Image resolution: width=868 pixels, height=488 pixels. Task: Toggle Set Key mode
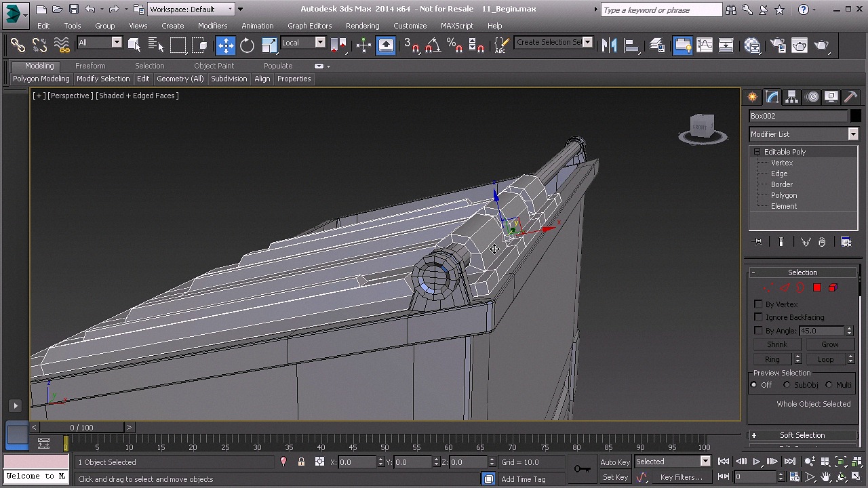coord(615,477)
